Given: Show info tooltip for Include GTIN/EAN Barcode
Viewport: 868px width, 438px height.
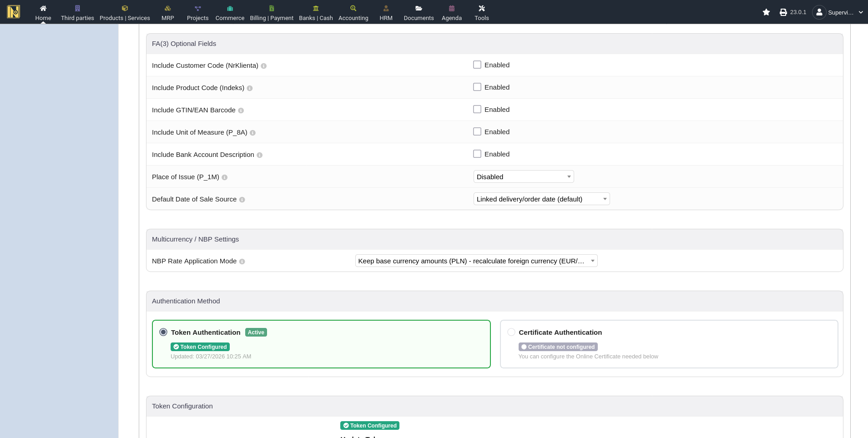Looking at the screenshot, I should coord(241,111).
